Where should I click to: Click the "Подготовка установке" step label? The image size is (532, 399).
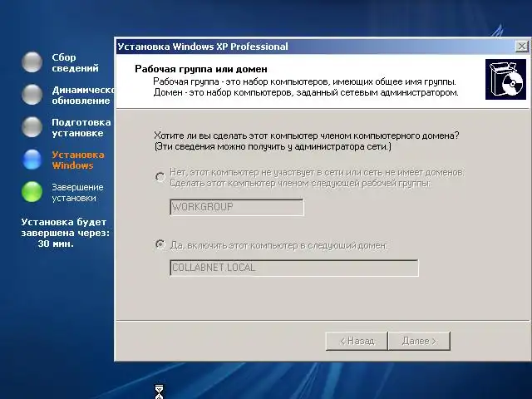(81, 127)
